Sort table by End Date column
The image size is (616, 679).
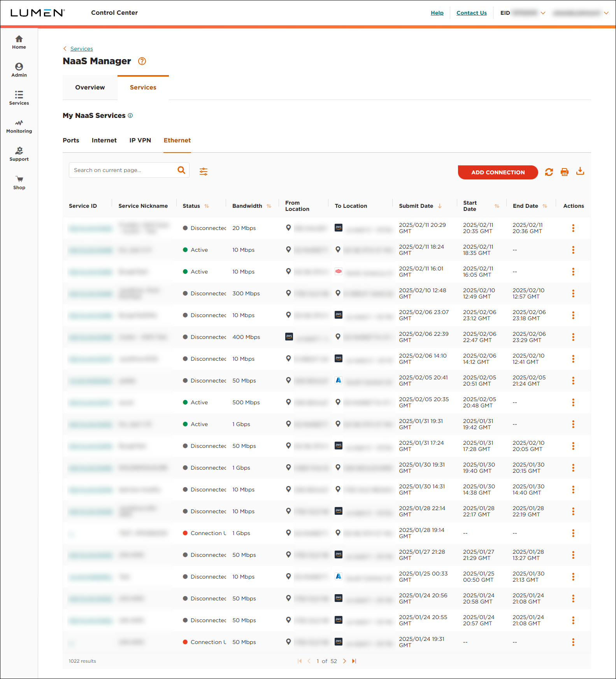[x=545, y=206]
